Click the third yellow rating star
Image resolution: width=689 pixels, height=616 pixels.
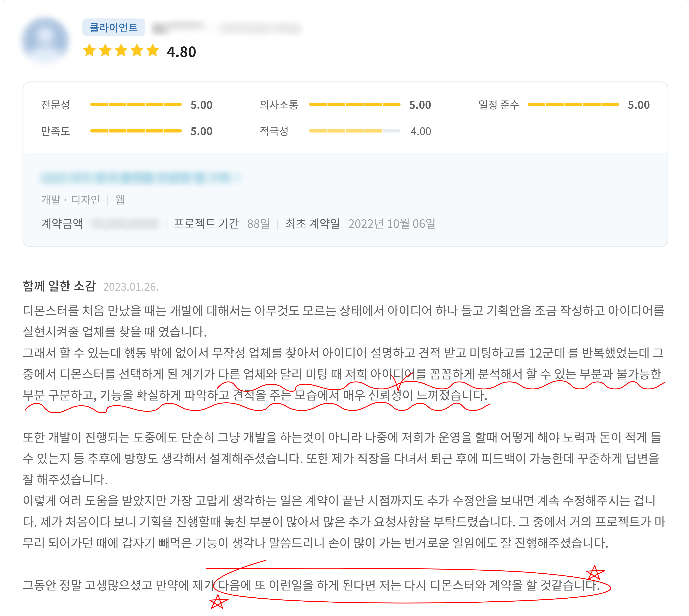coord(121,50)
